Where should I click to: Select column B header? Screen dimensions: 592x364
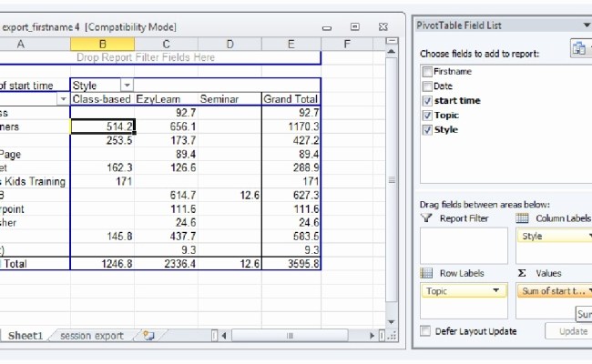tap(102, 44)
